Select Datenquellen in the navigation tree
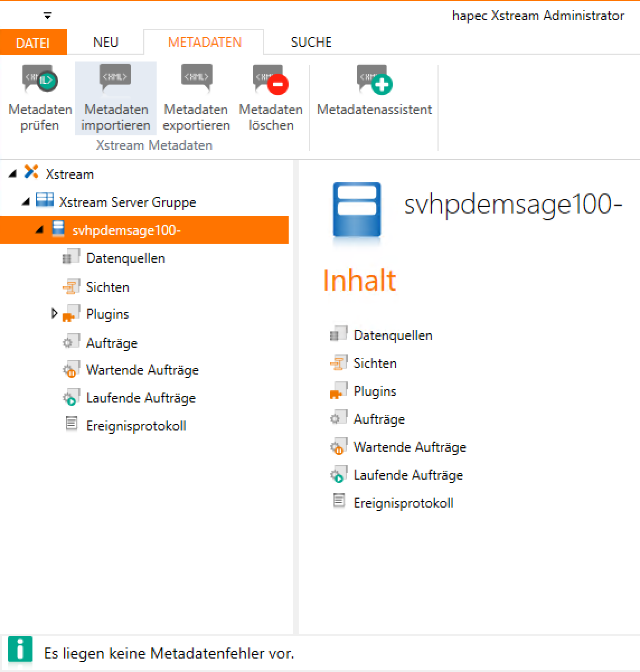This screenshot has height=672, width=640. (x=125, y=258)
